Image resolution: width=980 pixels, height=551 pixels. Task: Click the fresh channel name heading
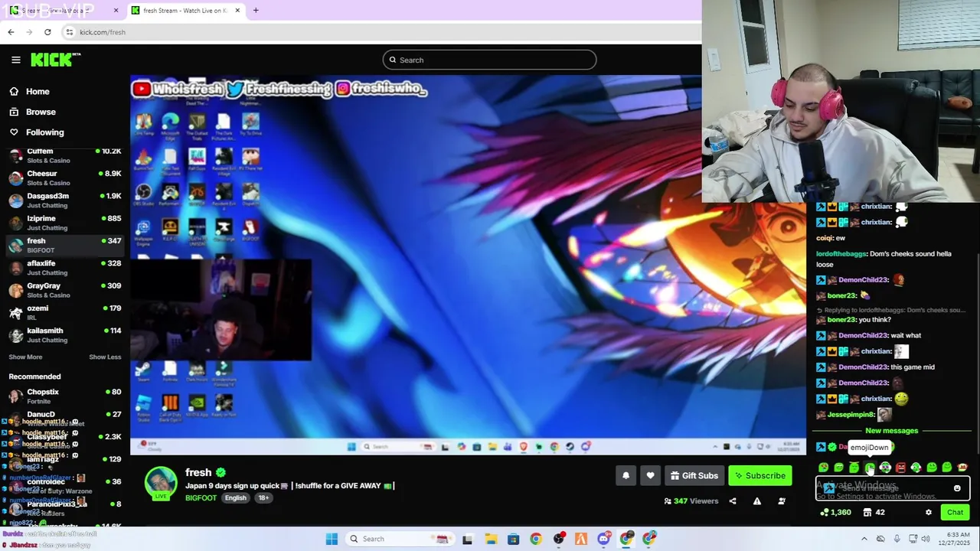(198, 472)
